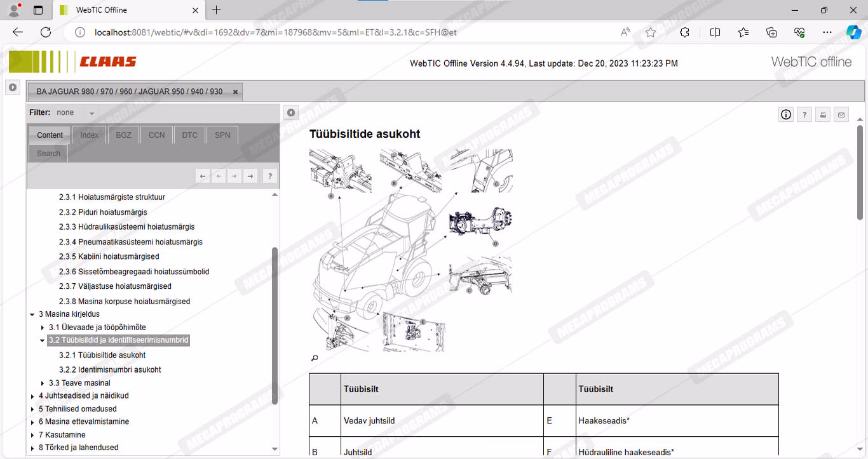Open 3.2.2 Identimisnumbri asukoht page
Image resolution: width=868 pixels, height=459 pixels.
pyautogui.click(x=110, y=369)
